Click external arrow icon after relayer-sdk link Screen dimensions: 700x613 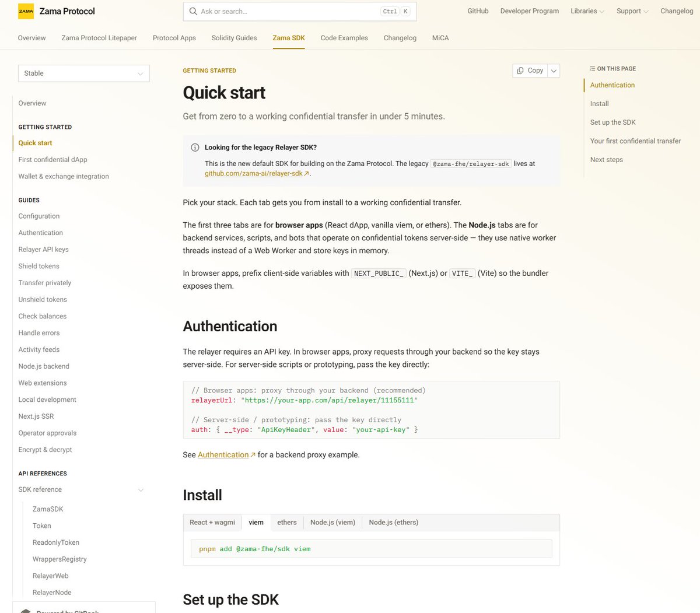click(x=307, y=174)
